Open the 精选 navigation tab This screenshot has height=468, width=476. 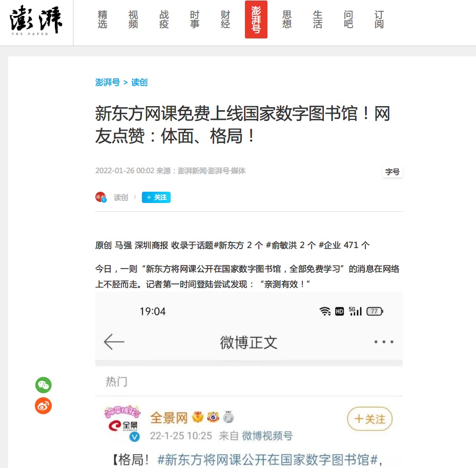pyautogui.click(x=102, y=19)
